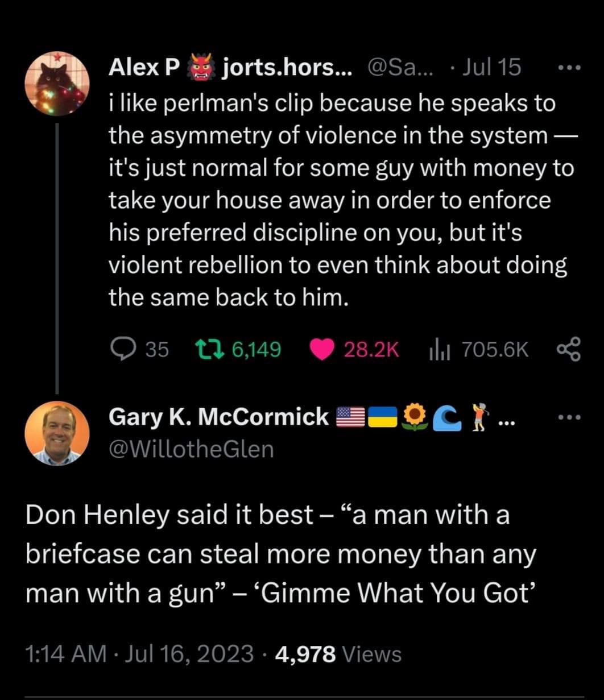
Task: Open the @WillotheGlen handle link
Action: [191, 449]
